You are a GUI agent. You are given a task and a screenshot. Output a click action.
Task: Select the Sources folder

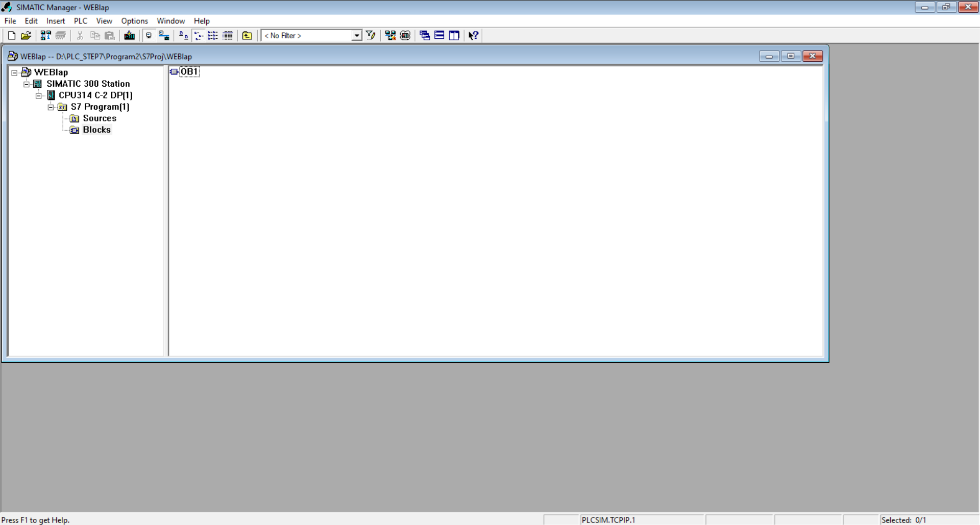click(x=100, y=118)
